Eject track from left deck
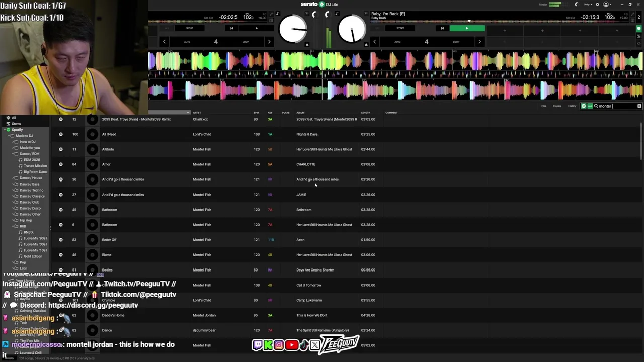644x362 pixels. [307, 45]
